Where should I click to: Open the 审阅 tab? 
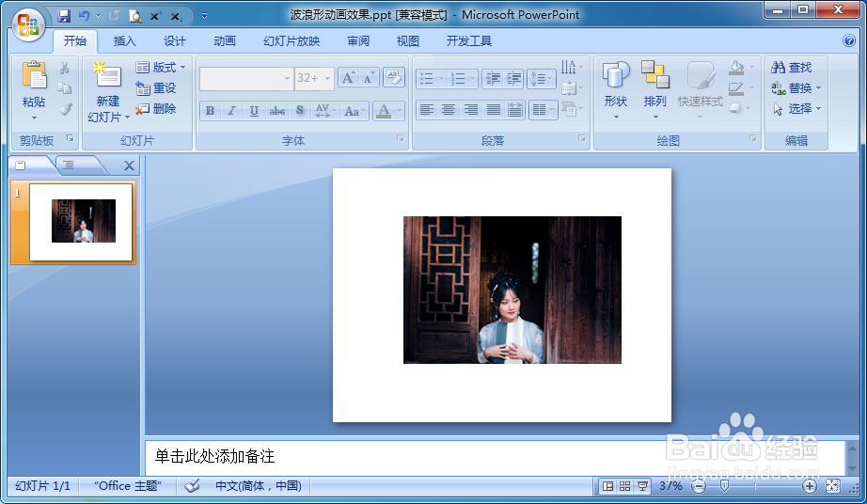point(357,40)
